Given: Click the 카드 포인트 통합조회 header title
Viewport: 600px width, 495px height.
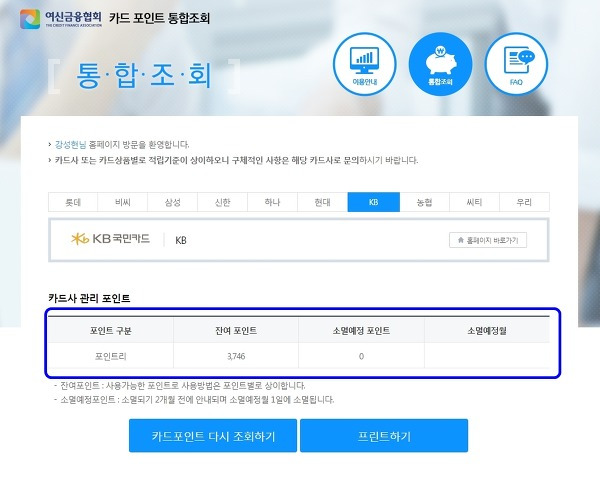Looking at the screenshot, I should pos(159,18).
